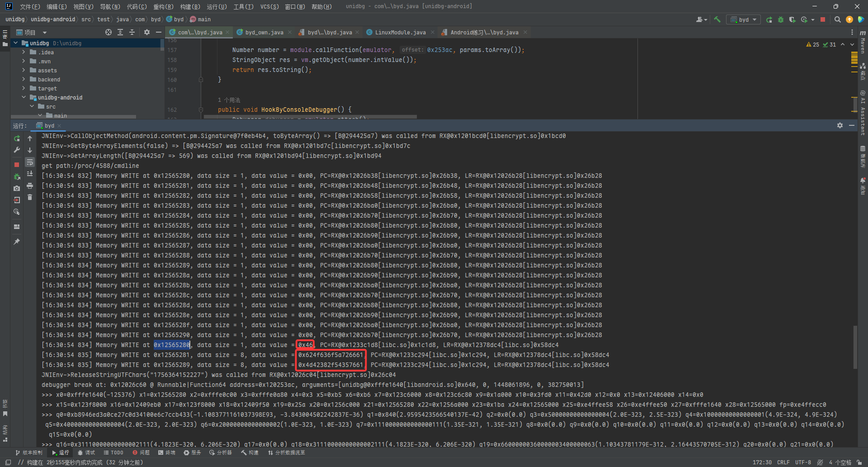The width and height of the screenshot is (868, 467).
Task: Open the 代码(C) menu
Action: 137,6
